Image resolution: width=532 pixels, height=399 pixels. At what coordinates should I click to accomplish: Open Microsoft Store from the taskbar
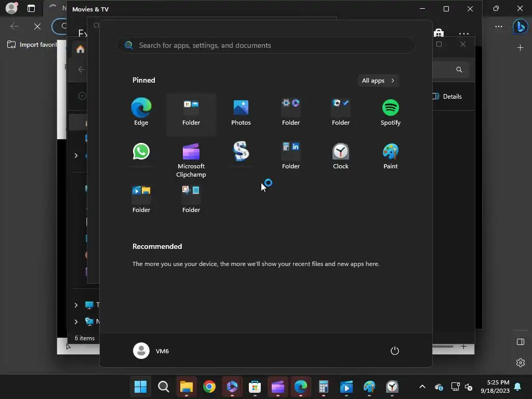pyautogui.click(x=255, y=387)
